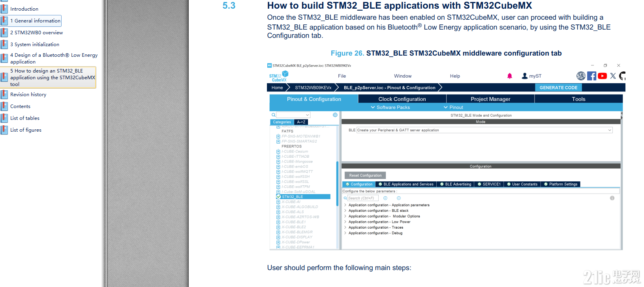Expand the Software Packs dropdown
644x287 pixels.
(x=390, y=107)
